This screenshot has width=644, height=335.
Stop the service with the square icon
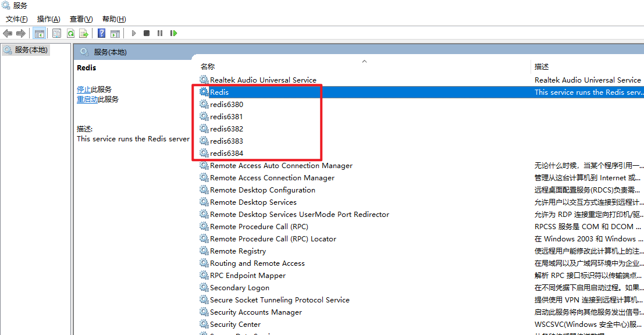147,33
